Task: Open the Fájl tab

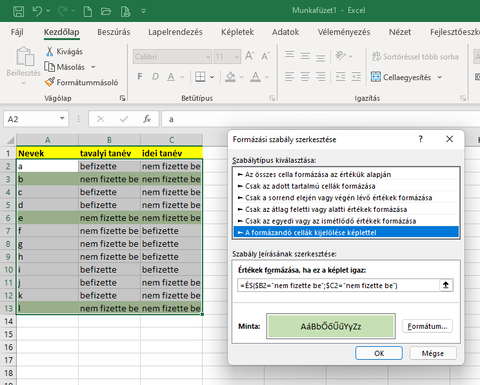Action: [17, 32]
